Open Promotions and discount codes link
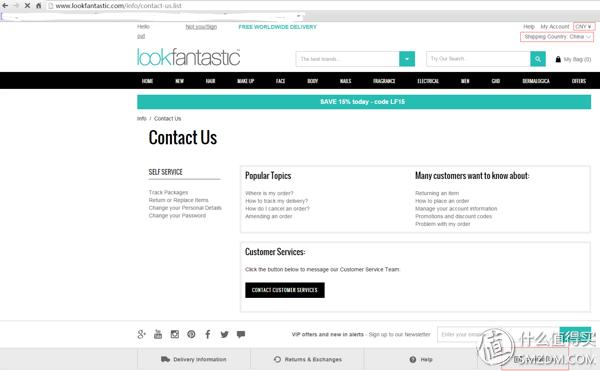Image resolution: width=600 pixels, height=371 pixels. 453,216
